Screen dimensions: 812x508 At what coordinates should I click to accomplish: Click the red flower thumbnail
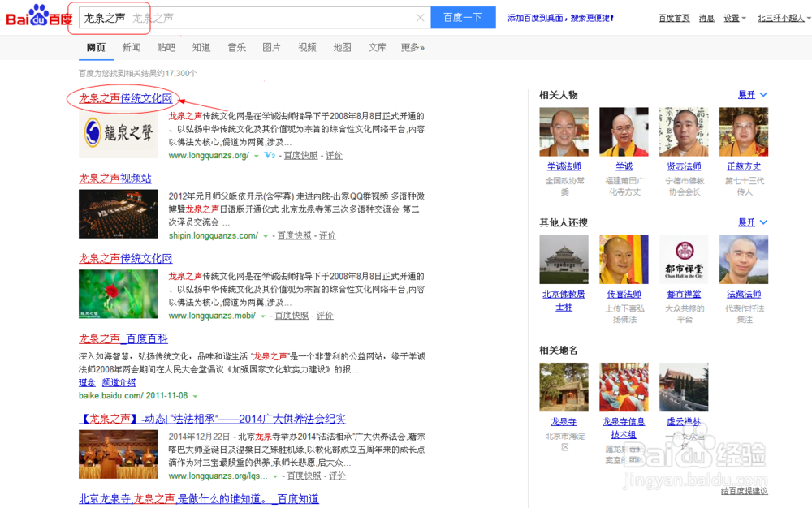point(118,294)
